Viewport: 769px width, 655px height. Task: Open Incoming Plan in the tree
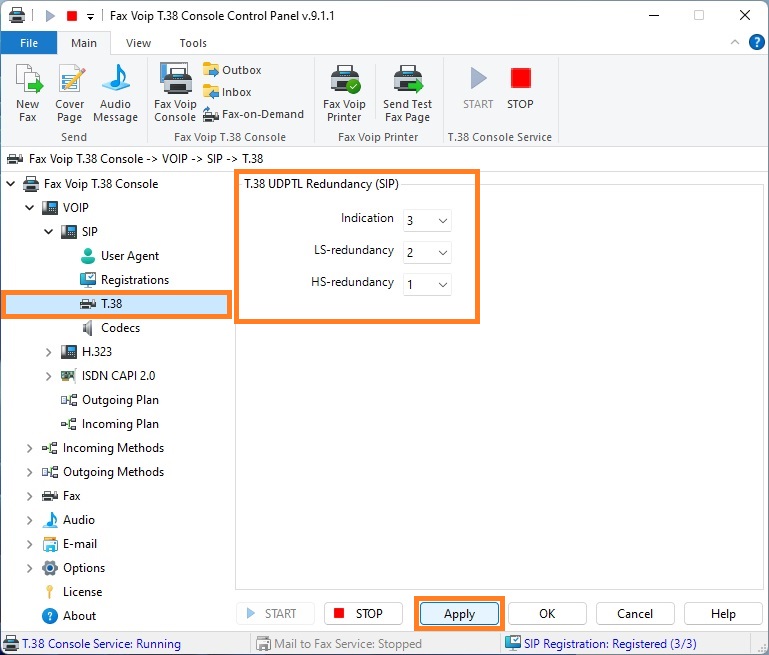[x=110, y=424]
